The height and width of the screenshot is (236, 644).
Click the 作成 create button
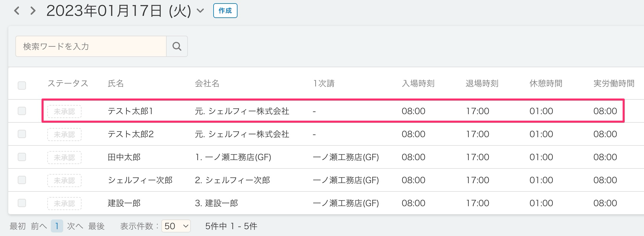(225, 11)
